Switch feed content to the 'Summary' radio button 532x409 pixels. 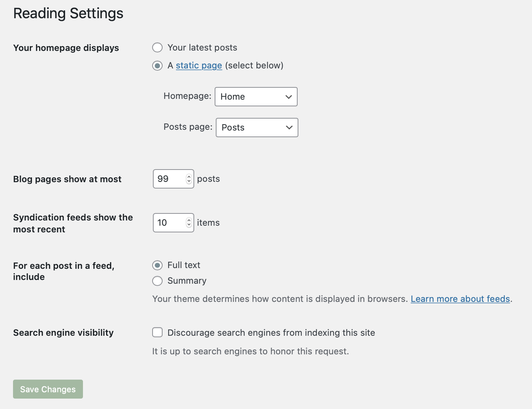click(157, 281)
